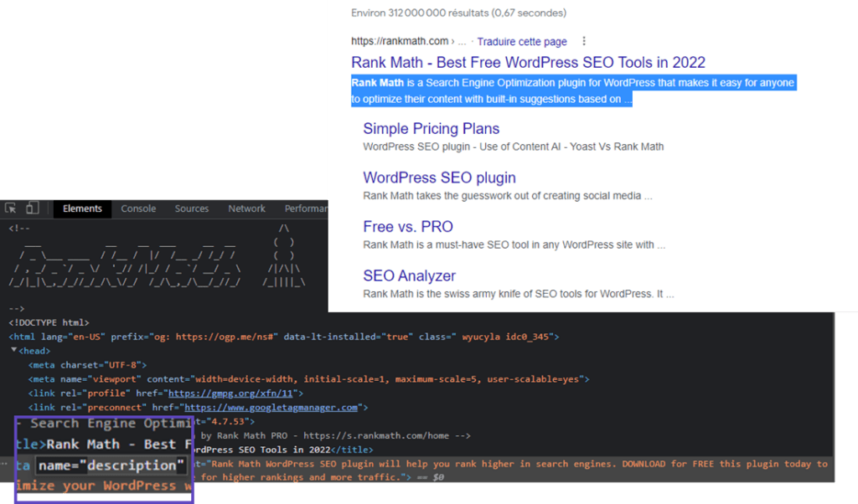Image resolution: width=858 pixels, height=504 pixels.
Task: Open the Simple Pricing Plans sitelink
Action: point(431,129)
